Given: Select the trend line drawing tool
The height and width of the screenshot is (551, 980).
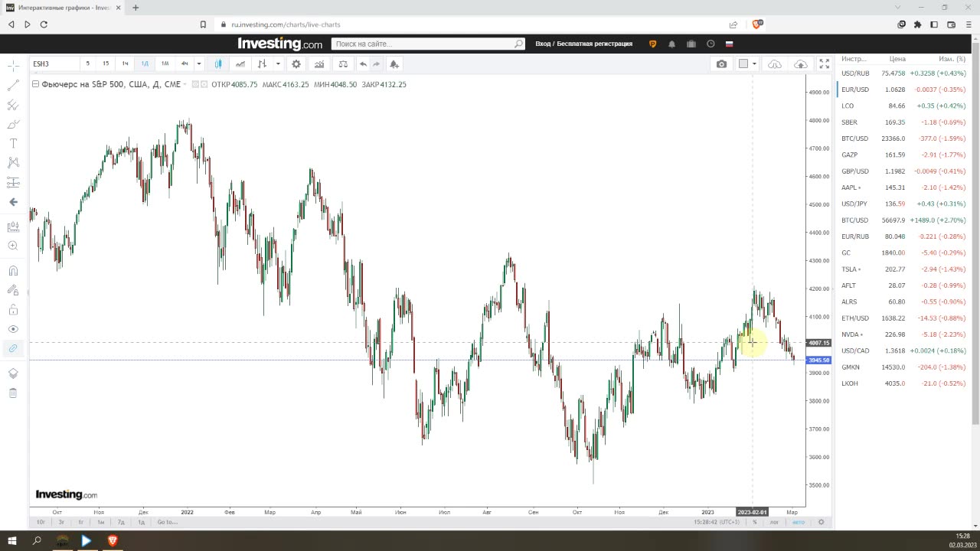Looking at the screenshot, I should [13, 86].
